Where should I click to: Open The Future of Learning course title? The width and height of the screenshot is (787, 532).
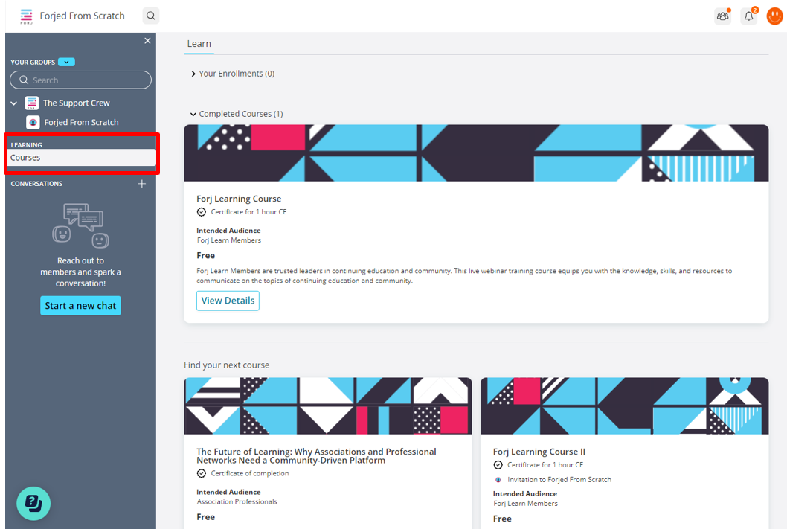316,455
